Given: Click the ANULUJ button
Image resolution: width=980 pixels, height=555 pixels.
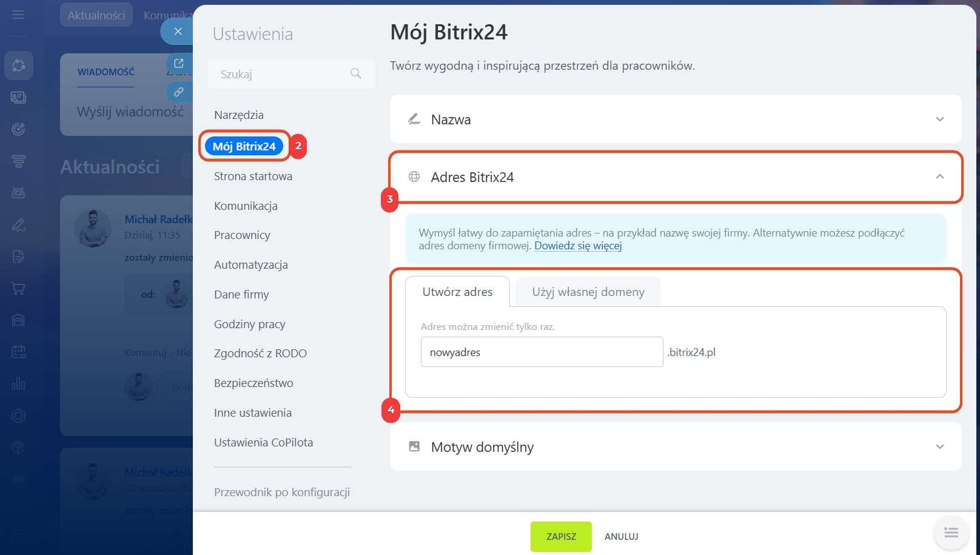Looking at the screenshot, I should [622, 536].
